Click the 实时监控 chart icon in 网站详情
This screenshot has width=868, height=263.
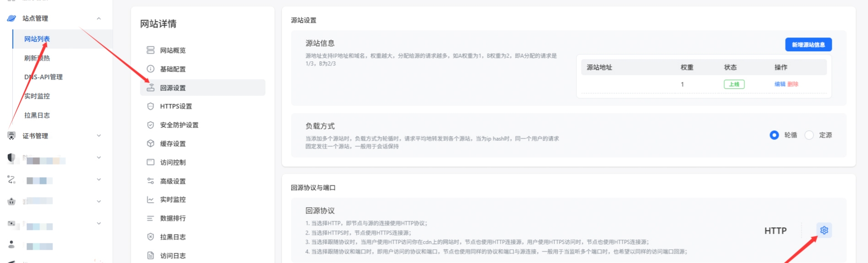point(150,200)
